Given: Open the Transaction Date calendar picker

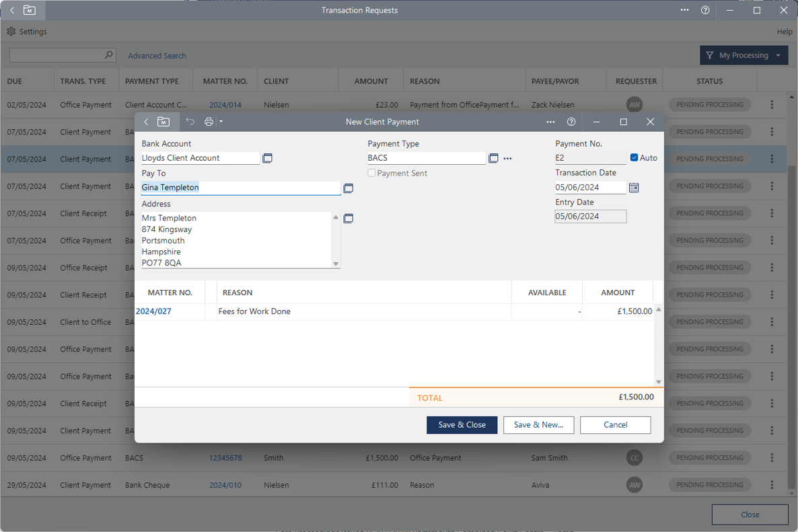Looking at the screenshot, I should [633, 188].
